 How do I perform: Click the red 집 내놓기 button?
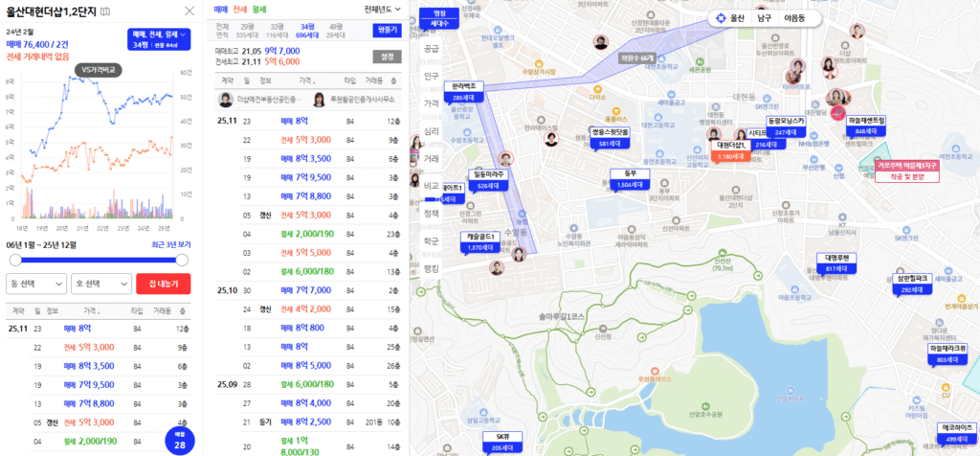click(x=163, y=284)
